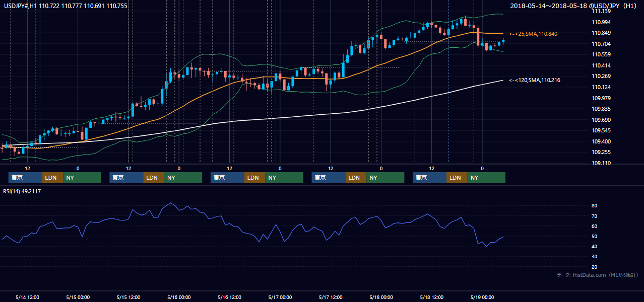Click the 5/18 12:00 date label
This screenshot has height=302, width=644.
(432, 297)
